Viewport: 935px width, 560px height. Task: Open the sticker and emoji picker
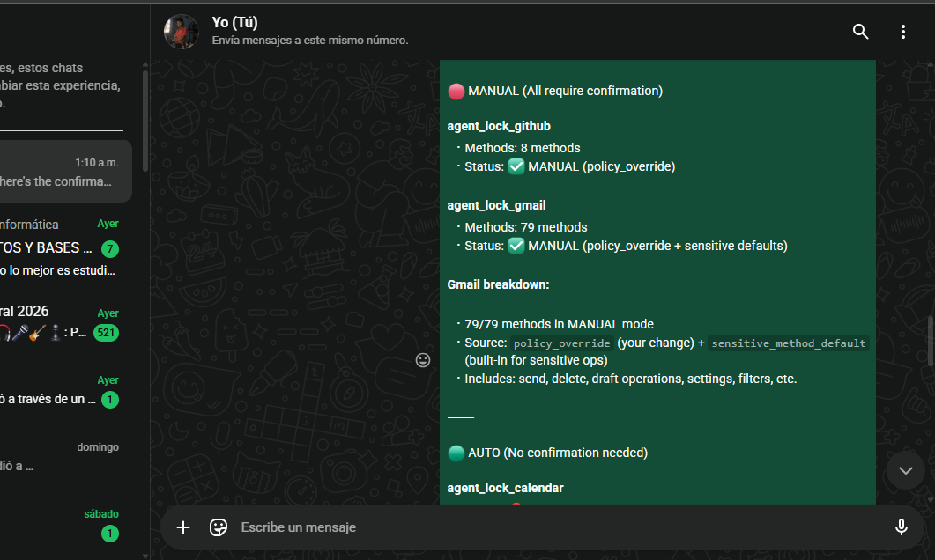219,527
